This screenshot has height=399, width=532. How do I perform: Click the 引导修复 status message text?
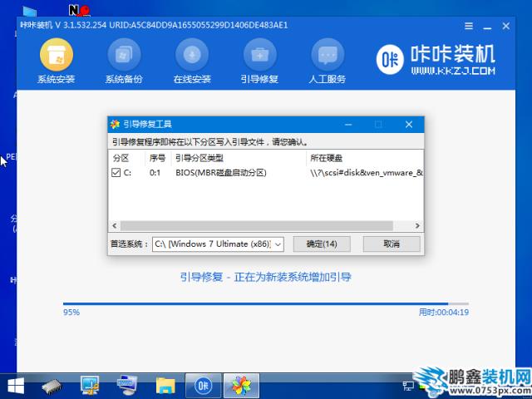point(266,277)
